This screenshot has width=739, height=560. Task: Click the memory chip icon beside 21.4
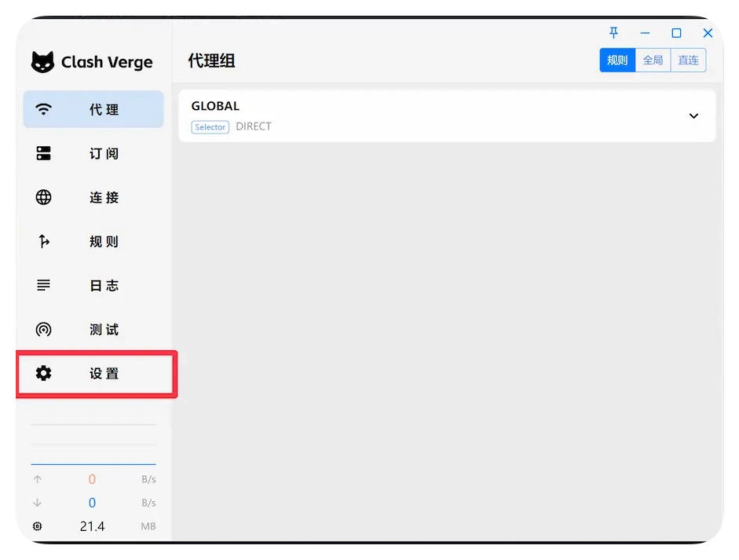click(38, 526)
